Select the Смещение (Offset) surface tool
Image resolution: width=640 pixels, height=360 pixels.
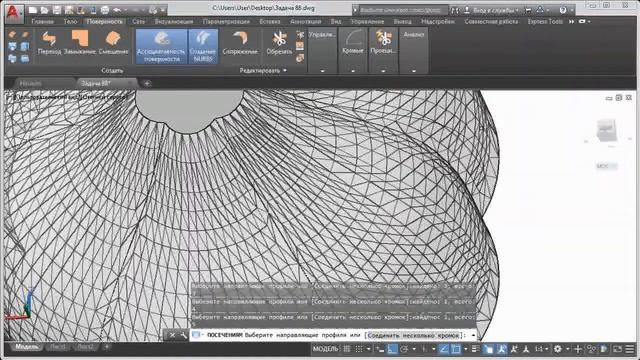pos(113,43)
